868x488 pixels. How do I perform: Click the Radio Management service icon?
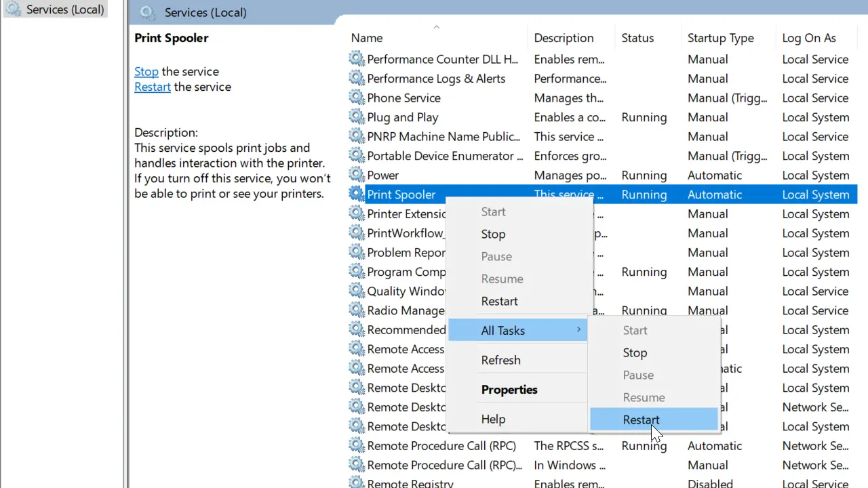point(357,310)
